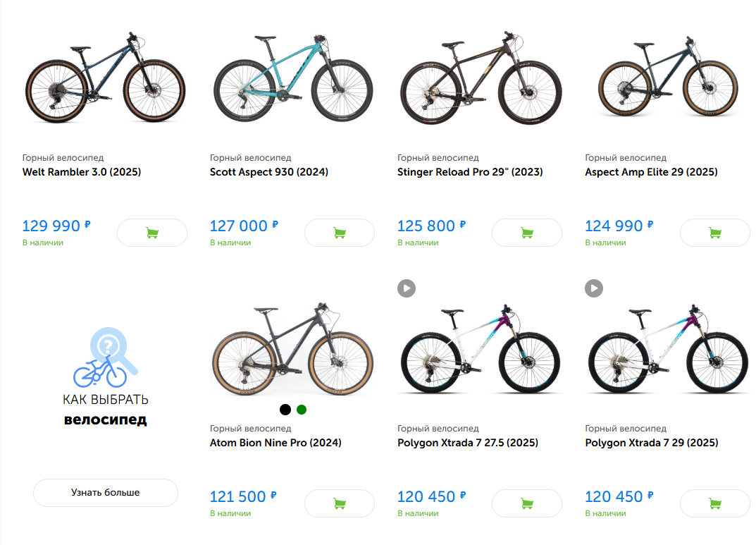Open the Stinger Reload Pro 29" product page
The width and height of the screenshot is (756, 545).
[470, 172]
